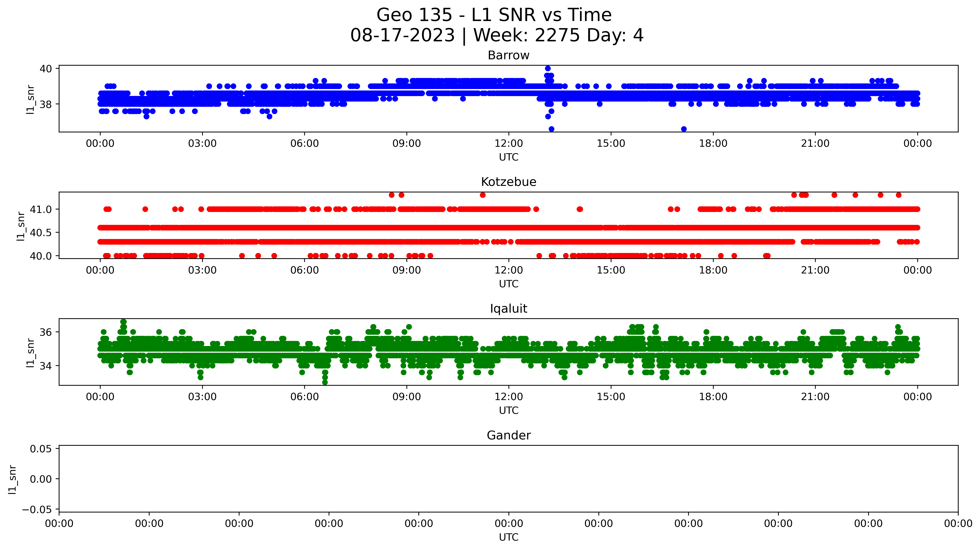Click the '38' y-axis label on Barrow plot
Viewport: 980px width, 550px height.
pos(46,104)
